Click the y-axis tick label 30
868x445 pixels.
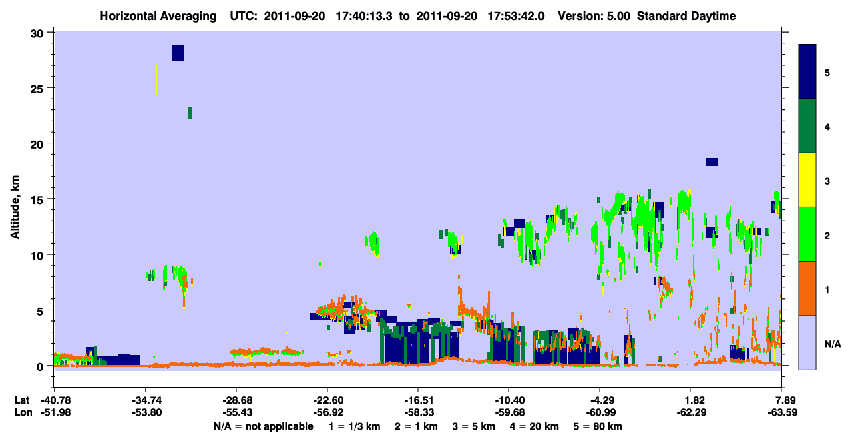[x=38, y=33]
